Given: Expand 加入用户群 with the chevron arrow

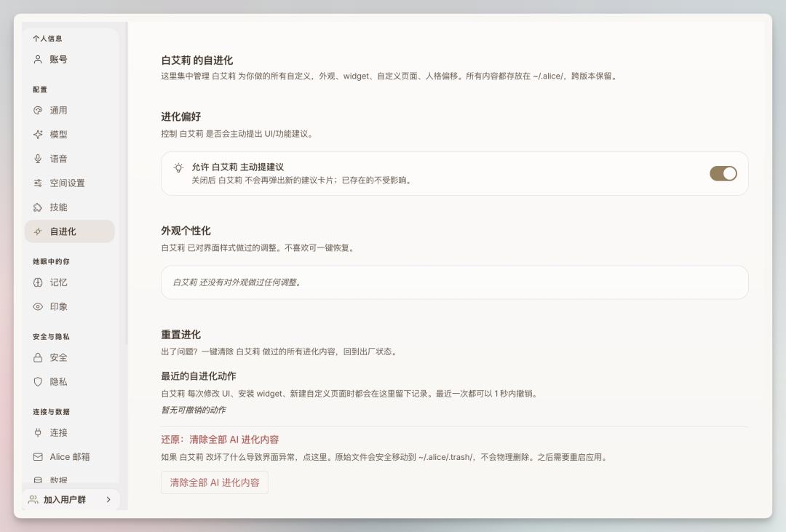Looking at the screenshot, I should click(x=108, y=499).
